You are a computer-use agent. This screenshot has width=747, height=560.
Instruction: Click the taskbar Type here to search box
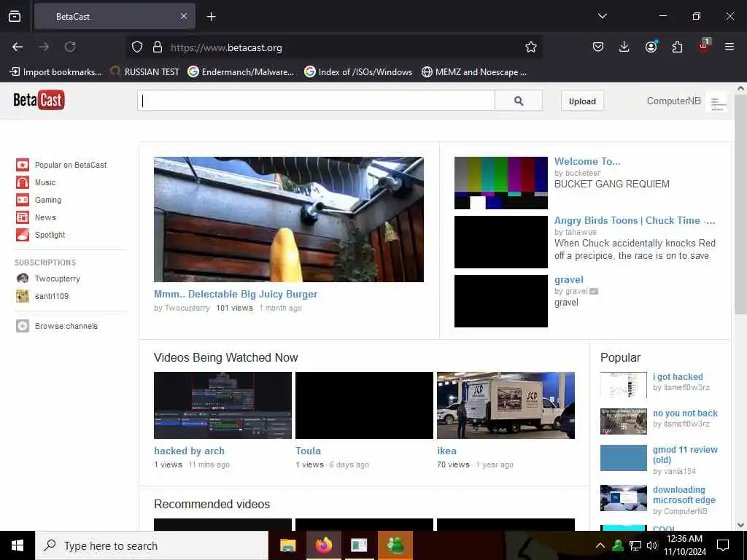(x=152, y=545)
